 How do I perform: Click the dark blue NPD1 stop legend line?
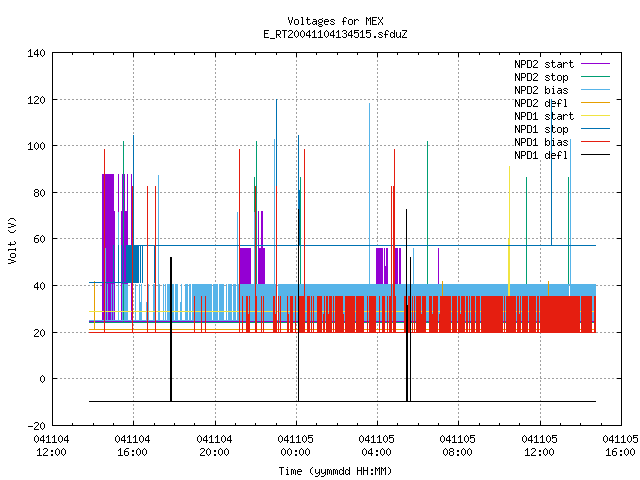click(x=596, y=129)
